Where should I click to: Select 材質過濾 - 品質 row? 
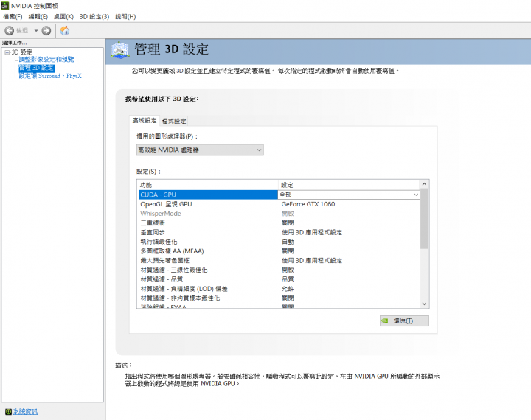tap(280, 279)
